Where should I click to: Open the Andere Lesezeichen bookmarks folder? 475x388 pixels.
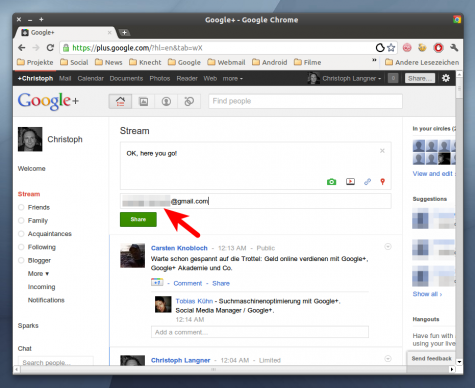coord(422,62)
